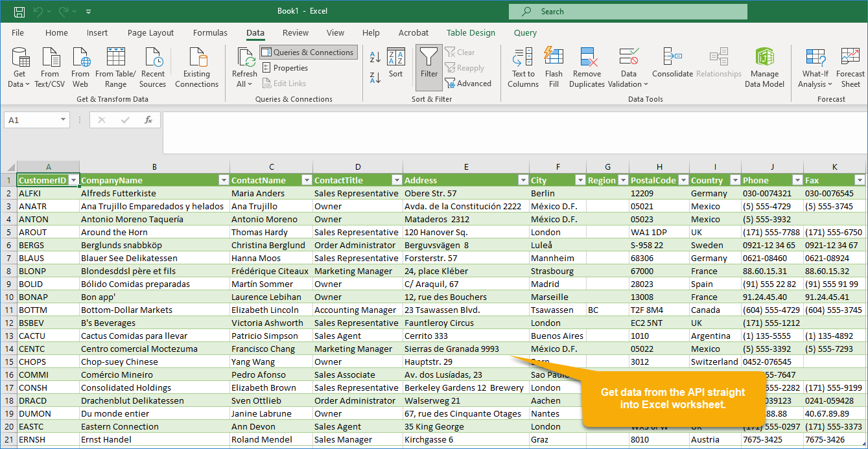Expand the Quick Access Toolbar customize arrow

[88, 12]
